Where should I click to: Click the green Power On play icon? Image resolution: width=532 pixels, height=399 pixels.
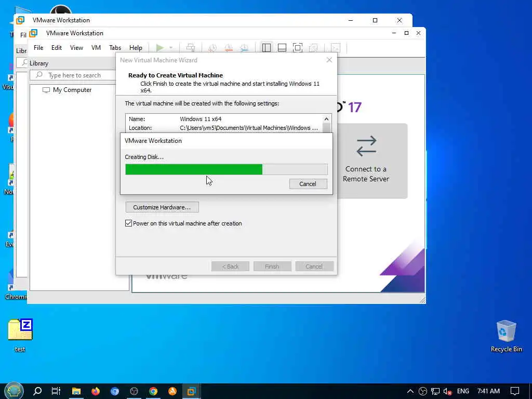[160, 48]
